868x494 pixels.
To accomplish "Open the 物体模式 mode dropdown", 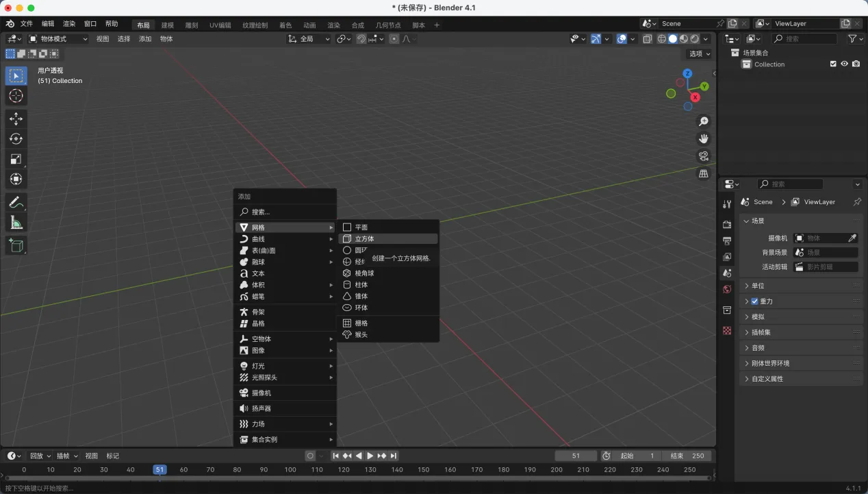I will tap(58, 39).
